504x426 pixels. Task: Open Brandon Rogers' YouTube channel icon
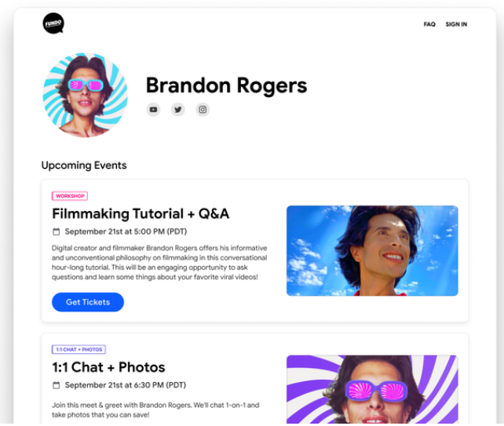click(153, 110)
